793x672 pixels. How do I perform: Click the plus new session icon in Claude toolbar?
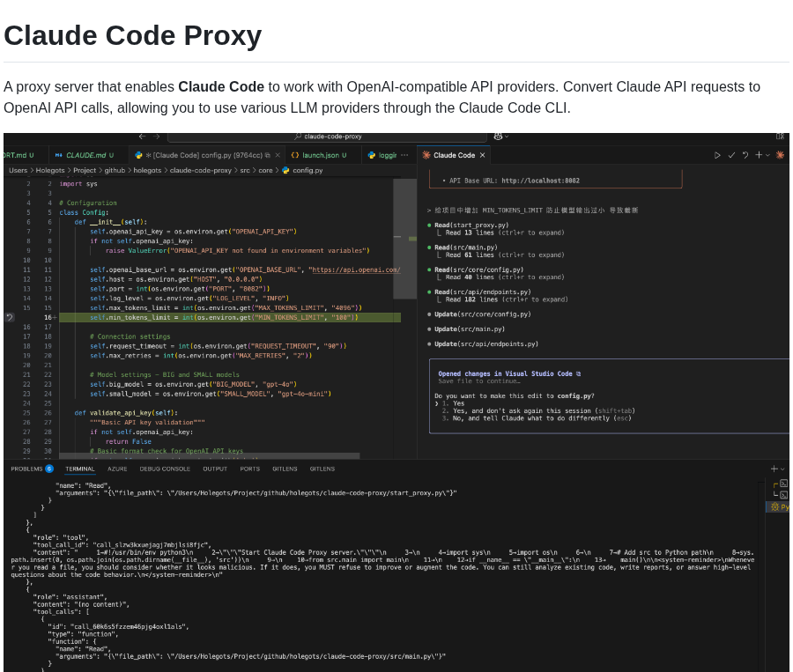759,155
